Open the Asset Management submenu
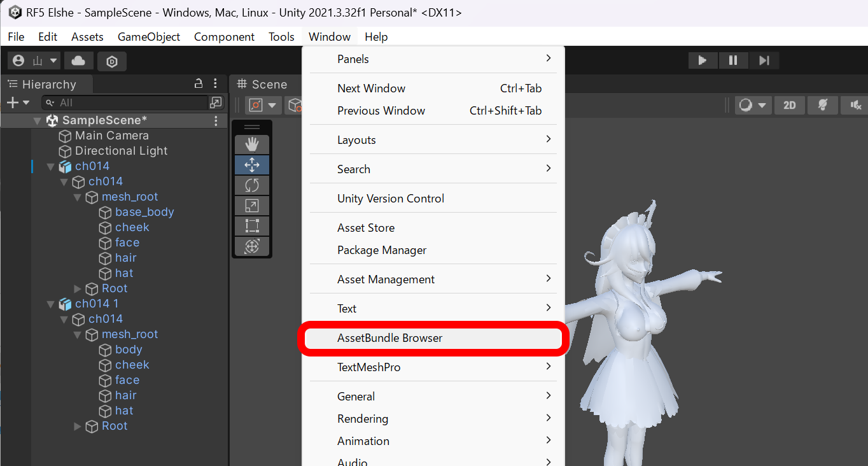The width and height of the screenshot is (868, 466). pyautogui.click(x=433, y=279)
